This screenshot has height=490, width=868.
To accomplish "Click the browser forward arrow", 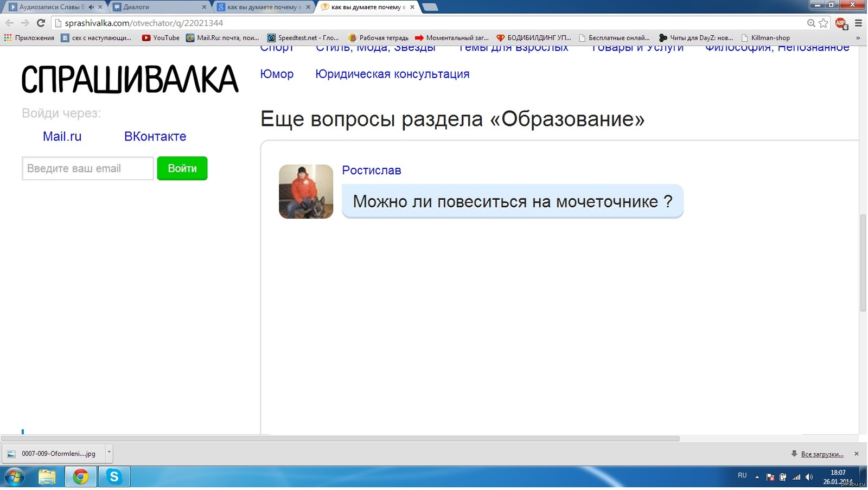I will [x=25, y=23].
